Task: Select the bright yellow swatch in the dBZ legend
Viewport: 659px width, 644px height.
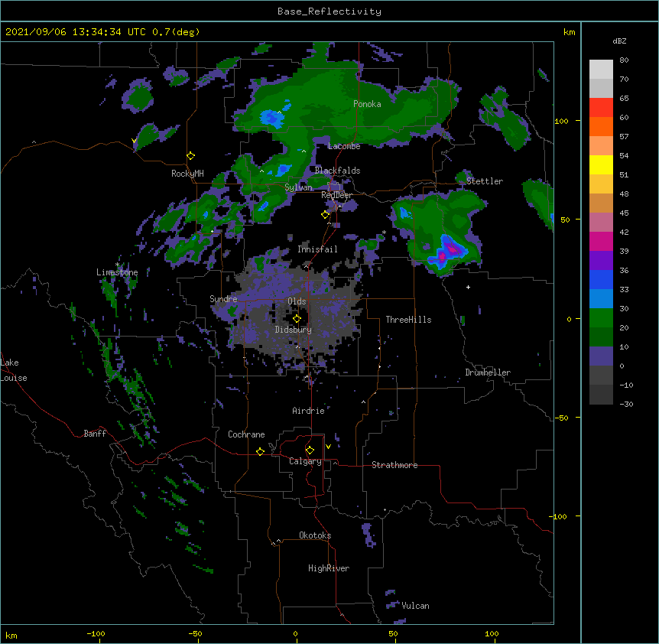Action: tap(601, 164)
